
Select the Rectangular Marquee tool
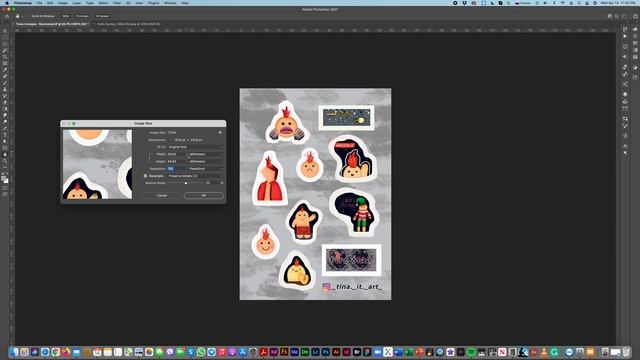pyautogui.click(x=5, y=38)
